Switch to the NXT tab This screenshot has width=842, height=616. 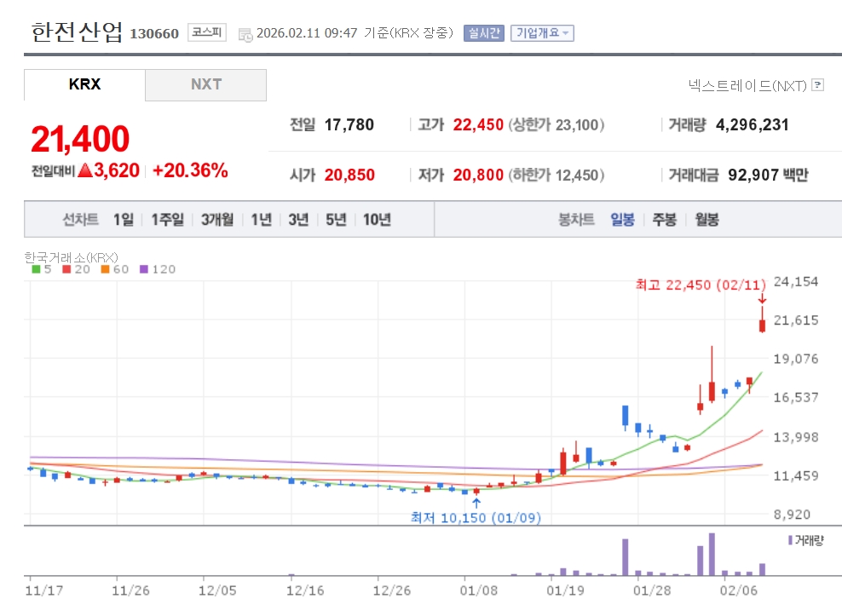205,84
